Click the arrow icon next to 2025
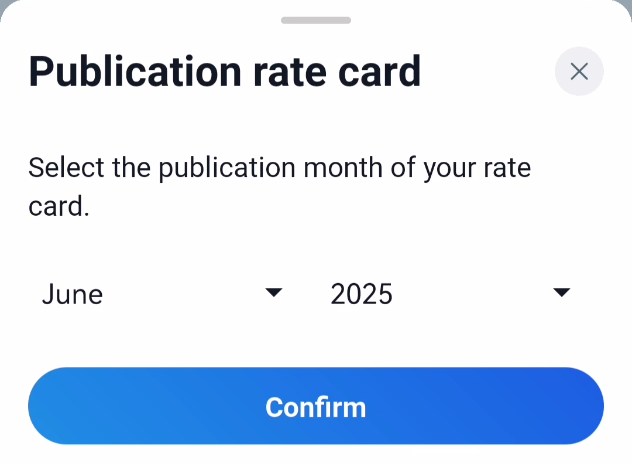The image size is (632, 463). (x=561, y=292)
